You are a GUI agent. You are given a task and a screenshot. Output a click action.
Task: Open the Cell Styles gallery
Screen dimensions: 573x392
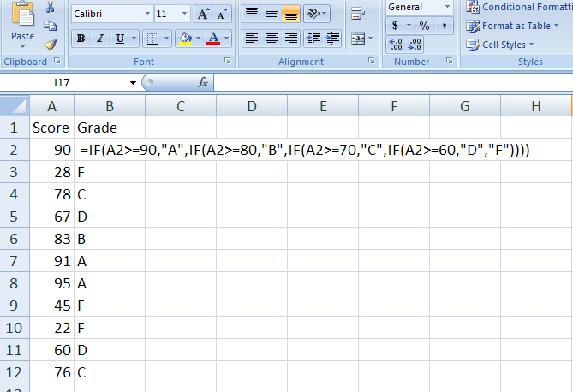click(500, 45)
